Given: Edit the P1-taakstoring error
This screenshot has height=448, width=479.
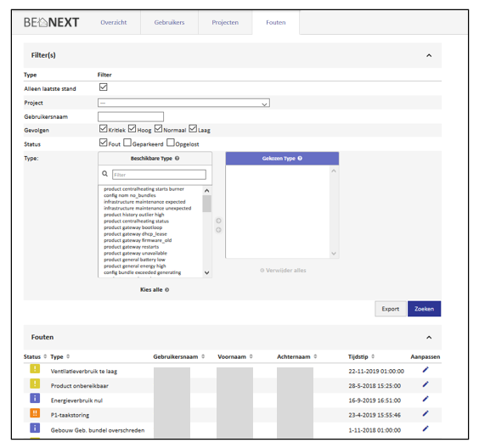Looking at the screenshot, I should tap(425, 413).
